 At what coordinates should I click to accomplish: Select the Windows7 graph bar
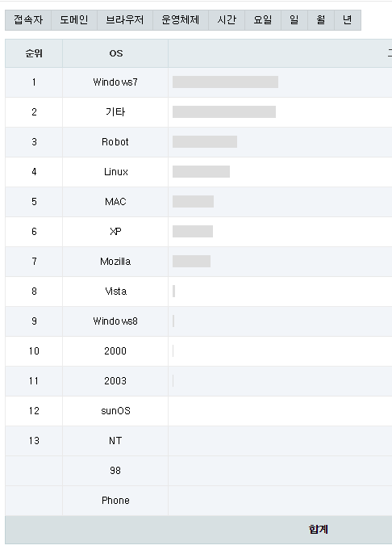(x=225, y=82)
